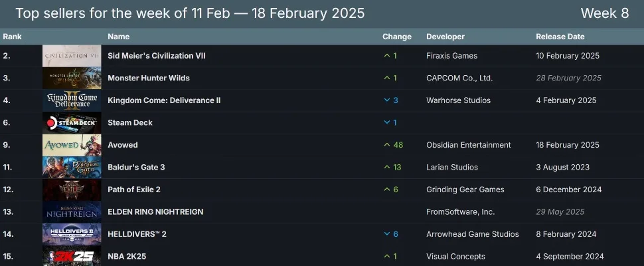This screenshot has width=644, height=266.
Task: Click the Change column header
Action: coord(397,37)
